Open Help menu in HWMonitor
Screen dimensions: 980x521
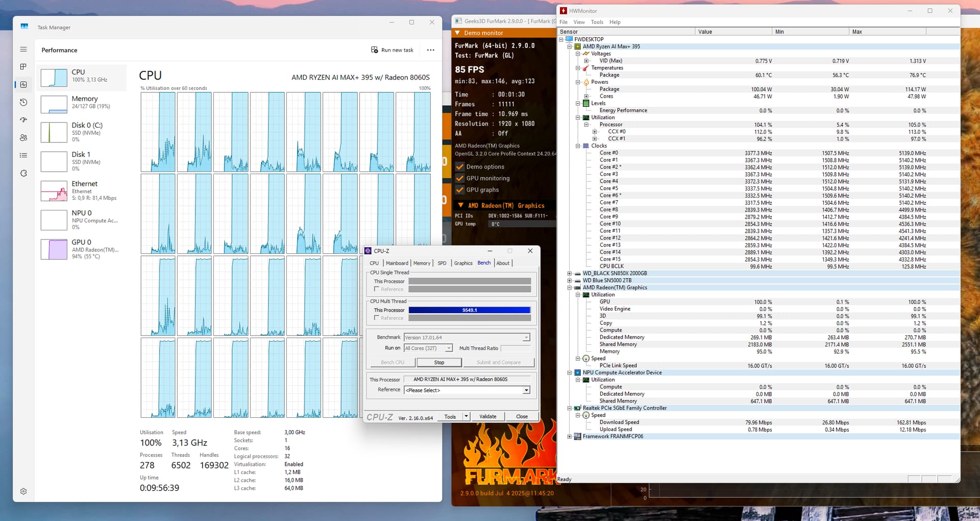click(x=615, y=22)
